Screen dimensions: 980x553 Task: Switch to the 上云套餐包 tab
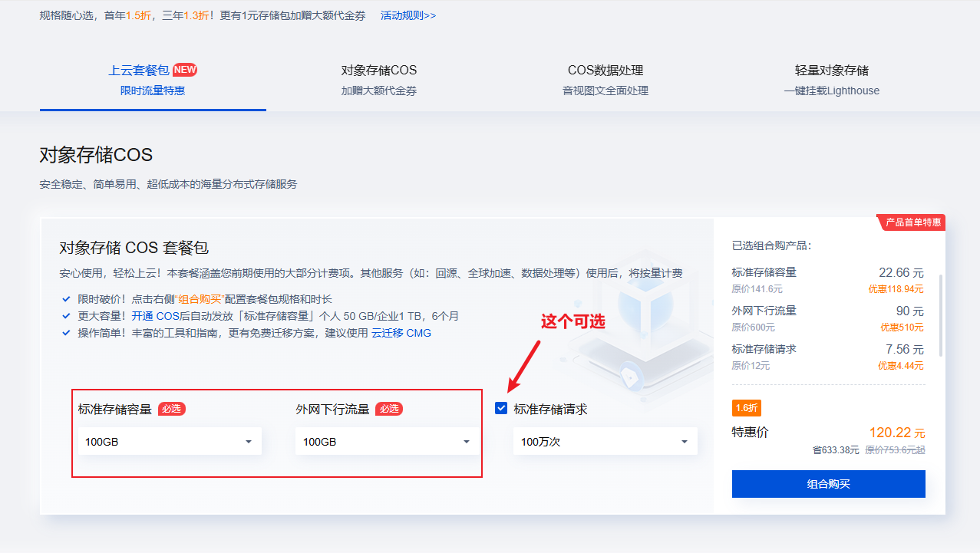pos(153,80)
